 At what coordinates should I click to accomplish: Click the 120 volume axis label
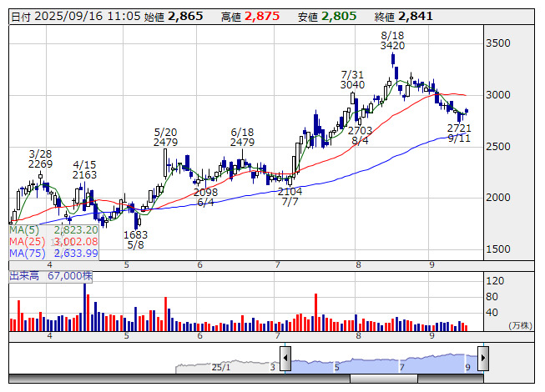(x=495, y=281)
